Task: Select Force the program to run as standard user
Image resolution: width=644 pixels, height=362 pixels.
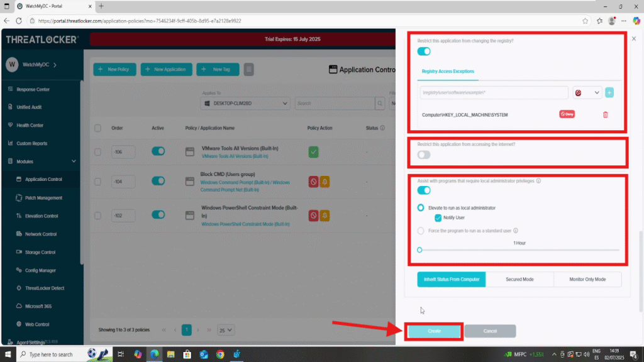Action: [421, 231]
